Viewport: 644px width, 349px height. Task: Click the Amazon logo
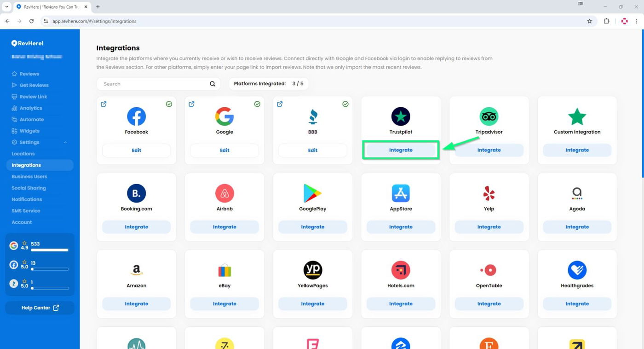(136, 270)
